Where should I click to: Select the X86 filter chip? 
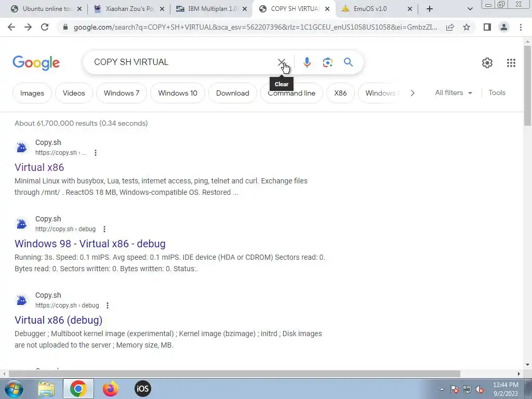(340, 93)
